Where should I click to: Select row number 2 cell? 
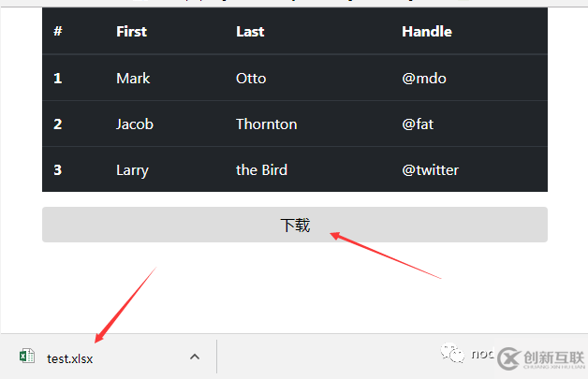(58, 124)
